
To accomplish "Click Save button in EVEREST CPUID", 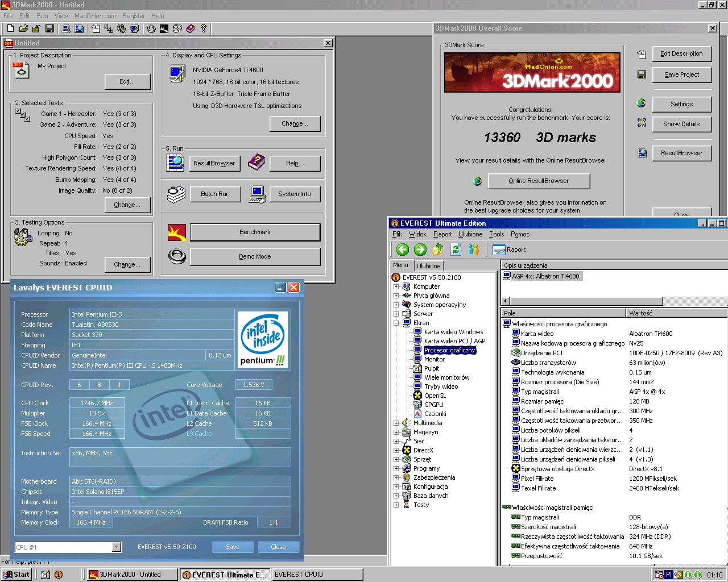I will click(233, 547).
